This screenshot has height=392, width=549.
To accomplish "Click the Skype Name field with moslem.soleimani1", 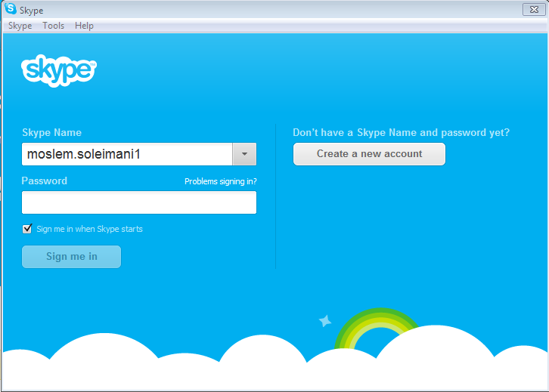I will (x=127, y=154).
